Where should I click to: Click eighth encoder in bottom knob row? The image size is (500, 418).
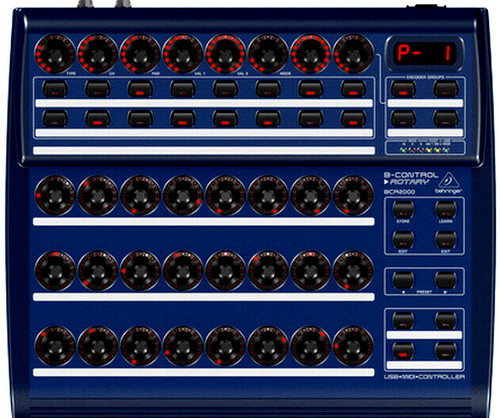(x=353, y=346)
